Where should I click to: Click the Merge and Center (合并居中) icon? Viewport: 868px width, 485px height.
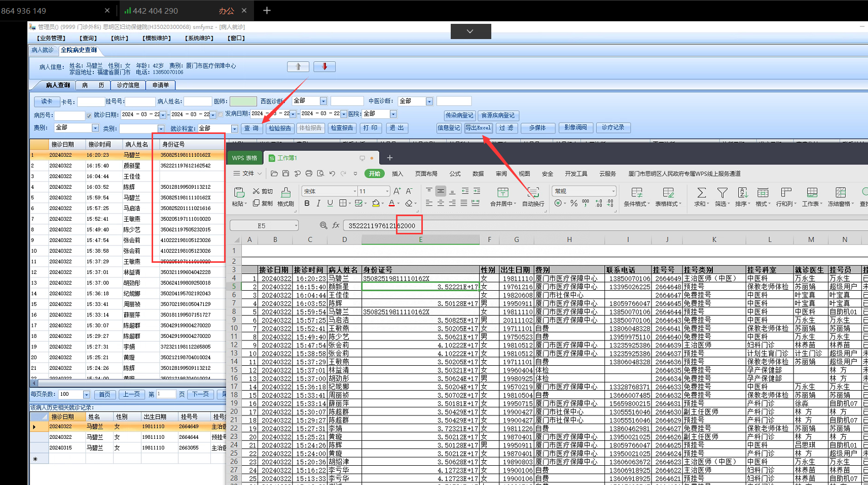click(x=502, y=193)
